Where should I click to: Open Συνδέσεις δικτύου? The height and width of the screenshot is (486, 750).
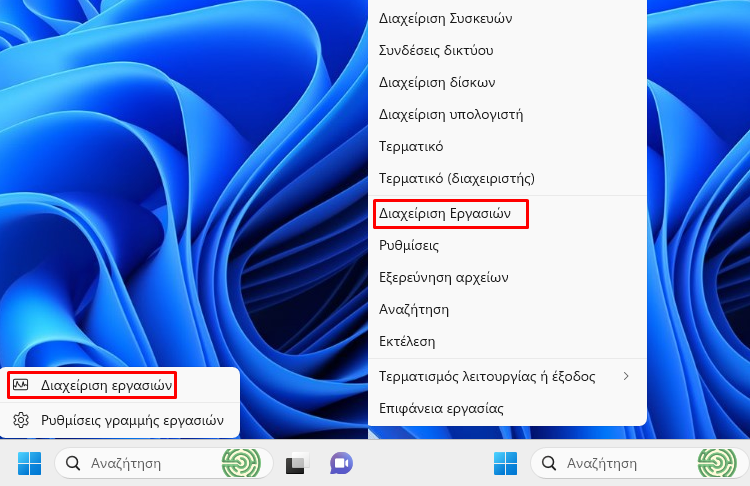[507, 50]
